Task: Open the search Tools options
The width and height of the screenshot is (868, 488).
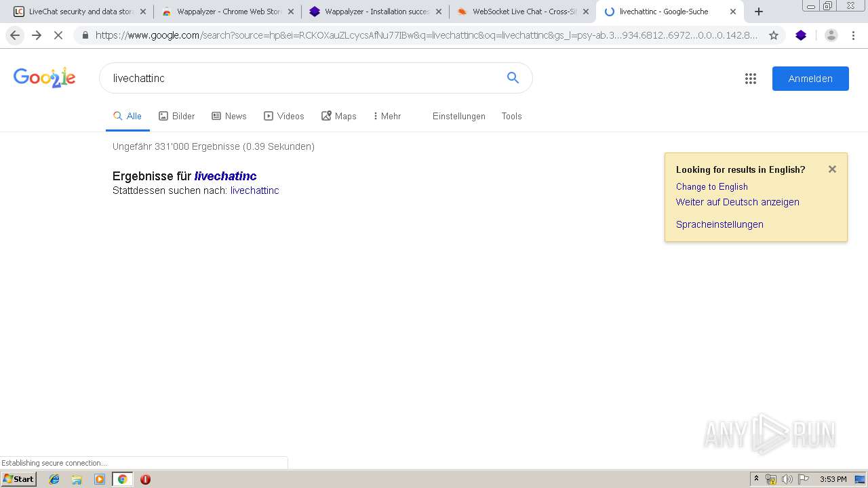Action: 511,116
